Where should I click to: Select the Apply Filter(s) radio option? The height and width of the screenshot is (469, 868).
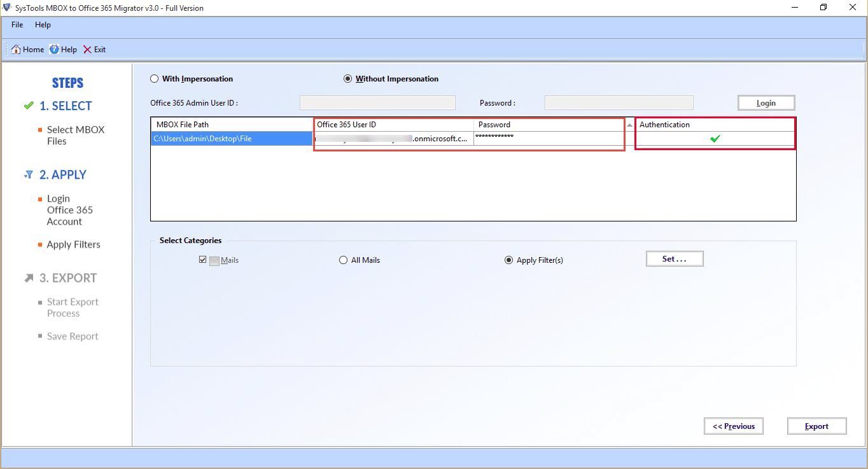(x=508, y=260)
